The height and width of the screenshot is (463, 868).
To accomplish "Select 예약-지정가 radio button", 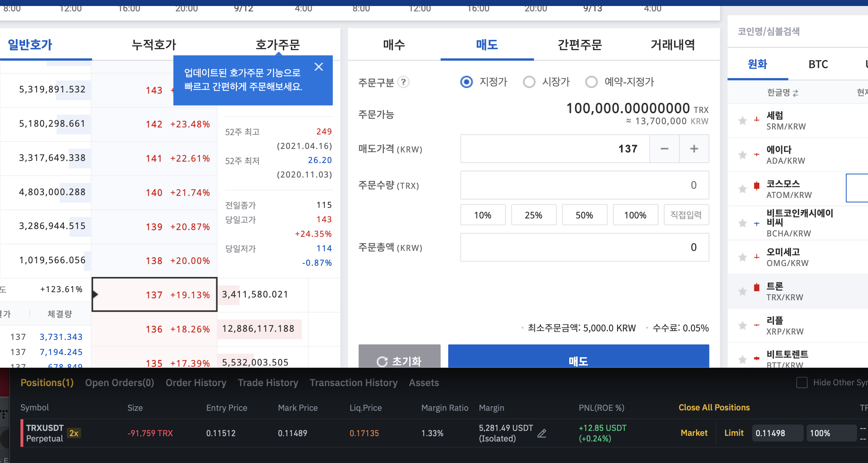I will coord(591,82).
